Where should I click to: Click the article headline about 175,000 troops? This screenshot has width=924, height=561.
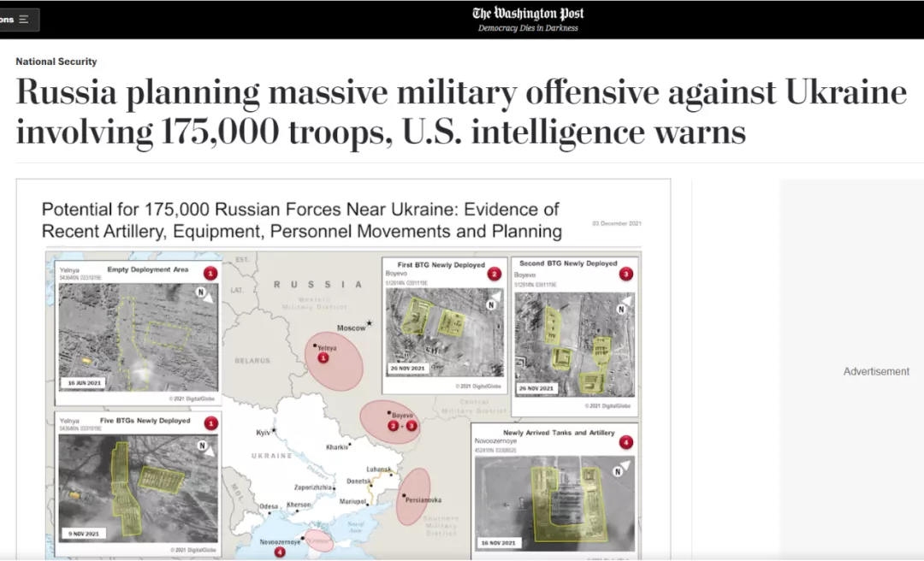pyautogui.click(x=461, y=111)
